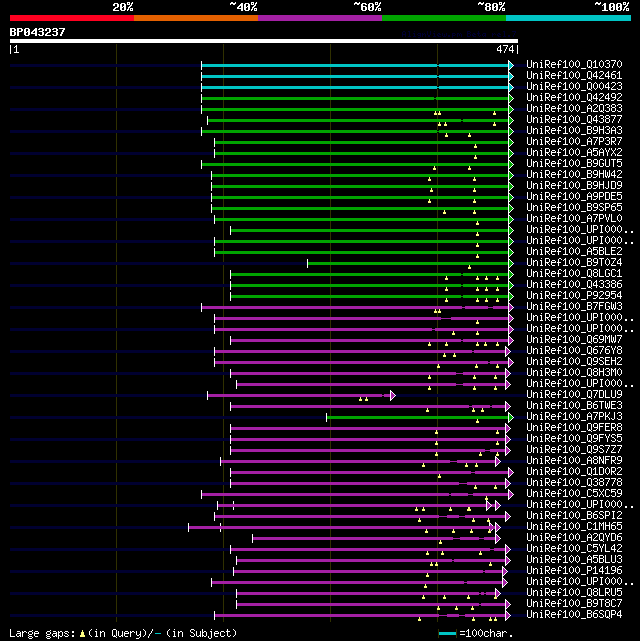Image resolution: width=640 pixels, height=641 pixels.
Task: Click the 474 end position label
Action: [505, 49]
